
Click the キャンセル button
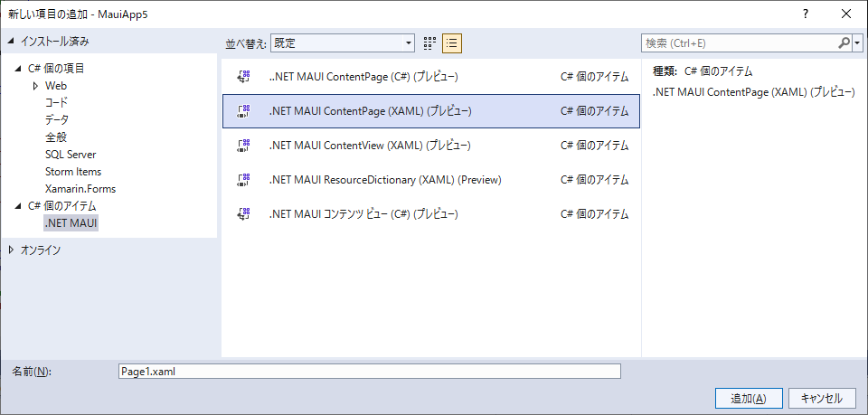822,399
